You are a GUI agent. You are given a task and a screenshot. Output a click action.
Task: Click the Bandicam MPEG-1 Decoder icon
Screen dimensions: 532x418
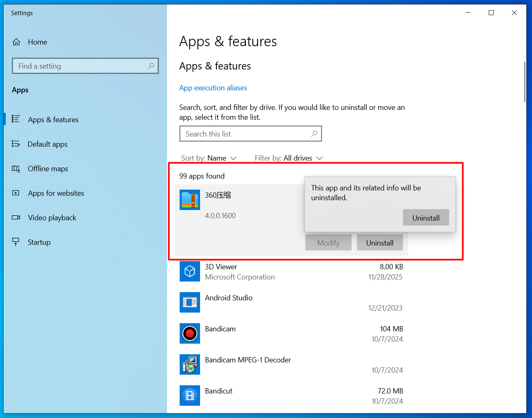pyautogui.click(x=190, y=364)
